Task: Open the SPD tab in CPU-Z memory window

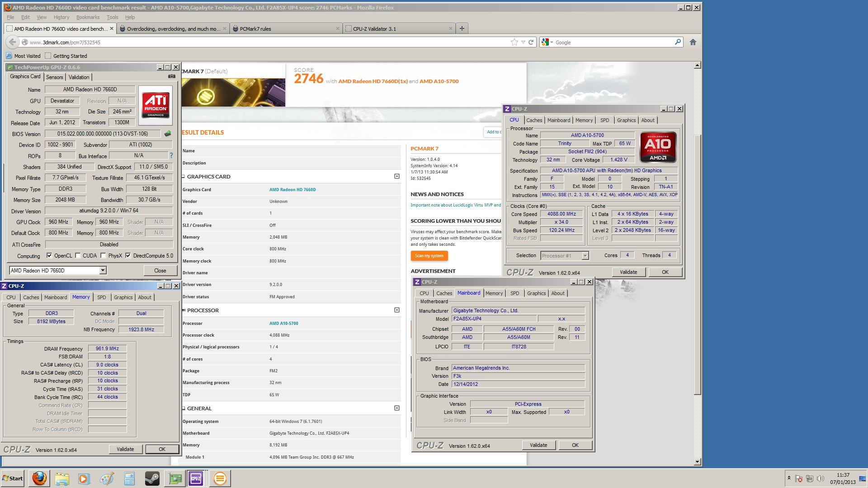Action: (101, 297)
